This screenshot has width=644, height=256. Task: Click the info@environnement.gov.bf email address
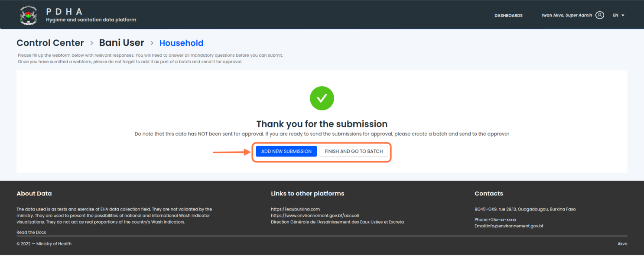[x=514, y=226]
